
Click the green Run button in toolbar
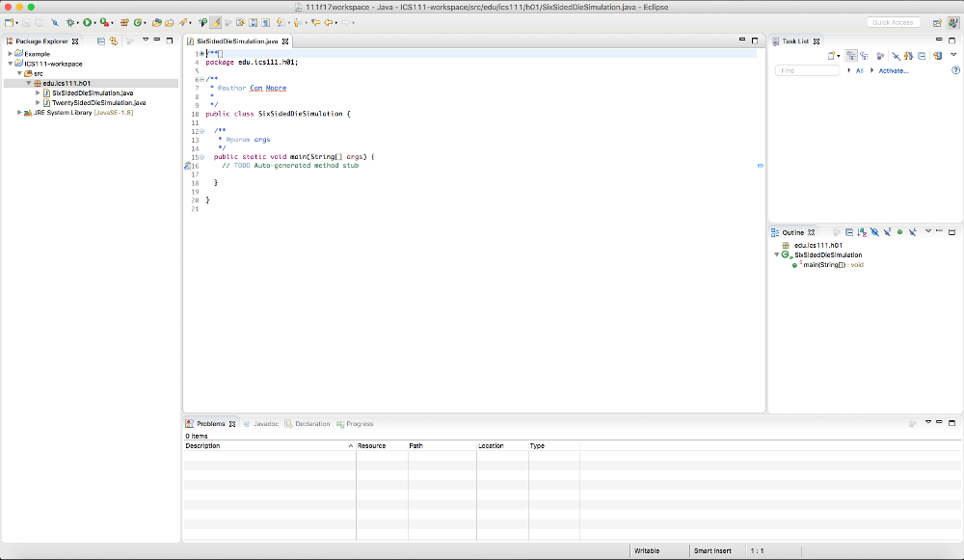tap(87, 22)
